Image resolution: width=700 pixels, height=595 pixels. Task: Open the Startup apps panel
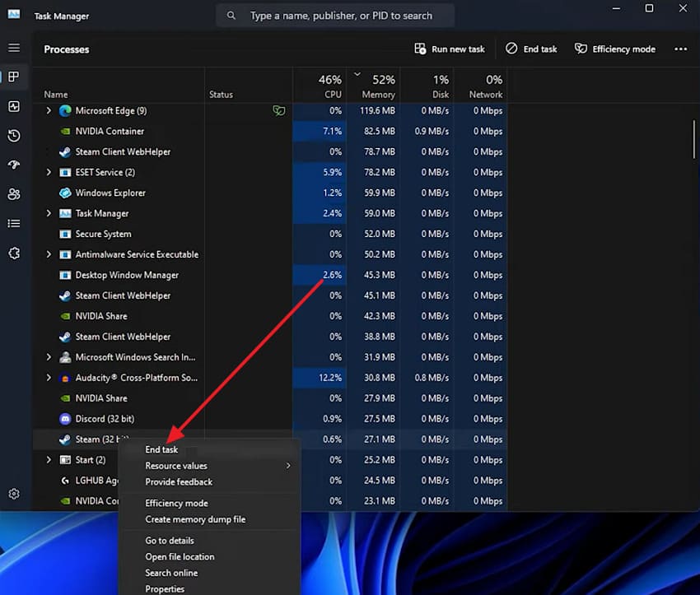(x=14, y=165)
